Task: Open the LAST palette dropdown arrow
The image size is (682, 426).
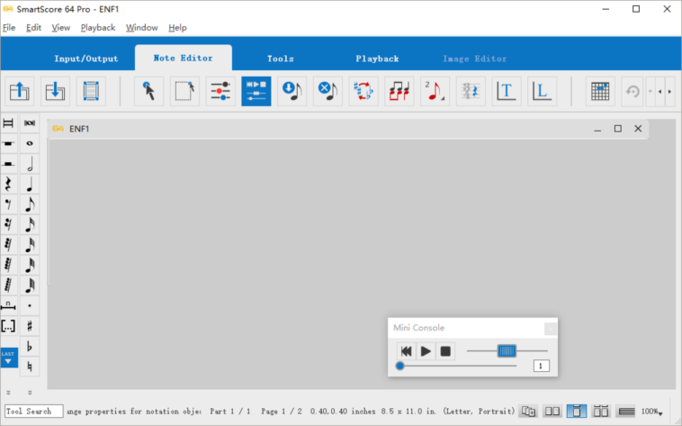Action: (x=8, y=358)
